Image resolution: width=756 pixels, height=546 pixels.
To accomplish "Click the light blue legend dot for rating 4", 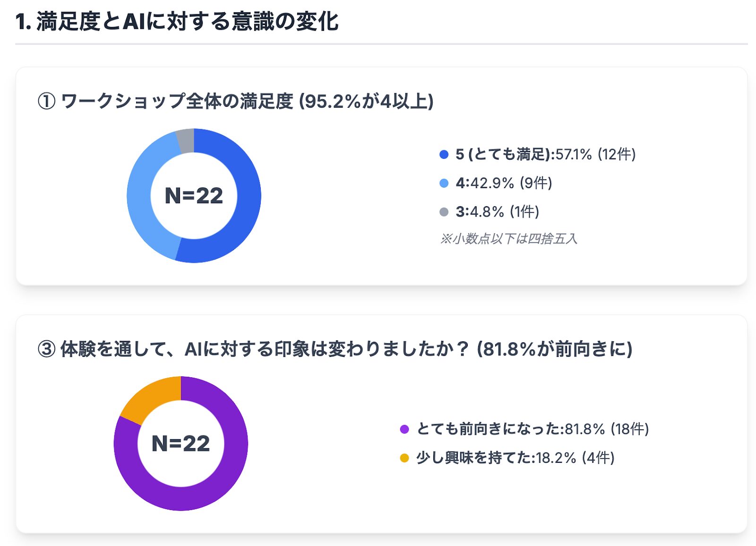I will 444,183.
